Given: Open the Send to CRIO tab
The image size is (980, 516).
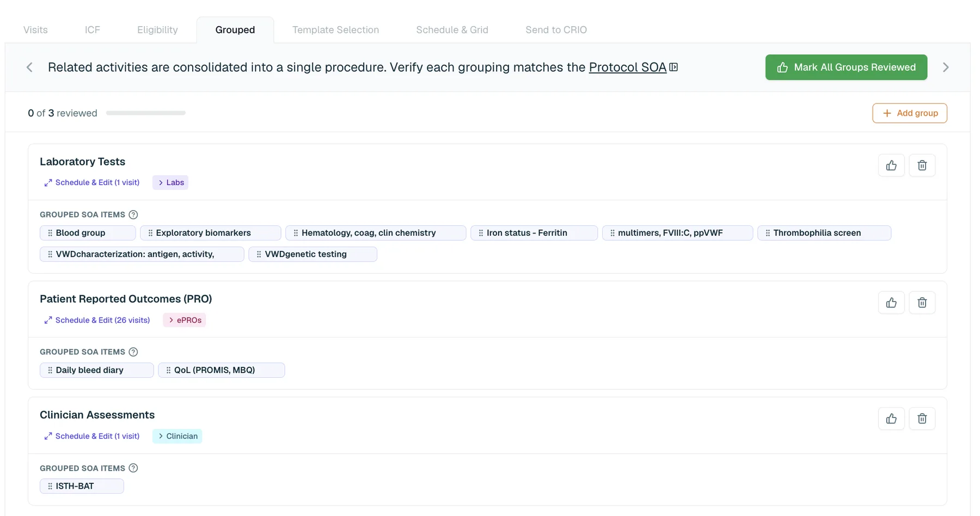Looking at the screenshot, I should tap(556, 30).
